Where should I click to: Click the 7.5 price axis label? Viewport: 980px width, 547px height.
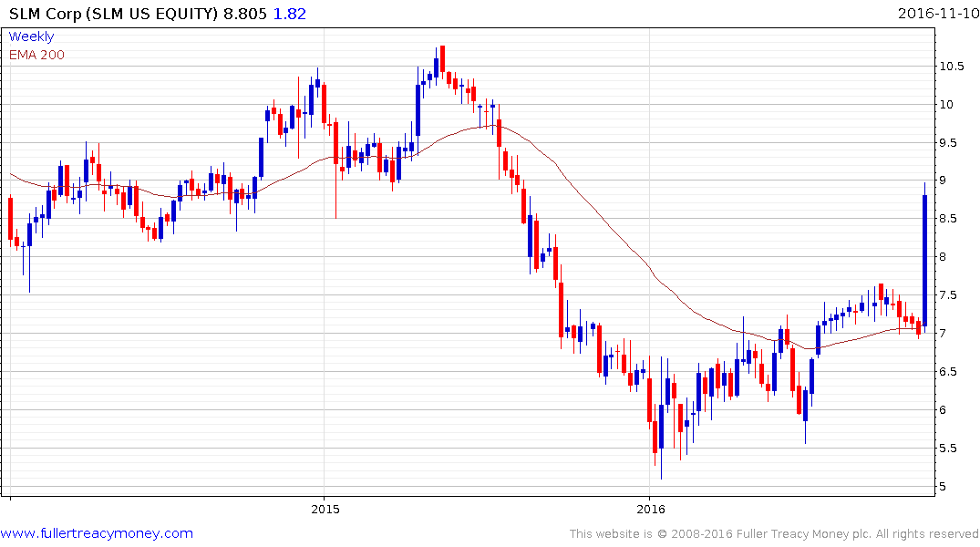point(948,295)
